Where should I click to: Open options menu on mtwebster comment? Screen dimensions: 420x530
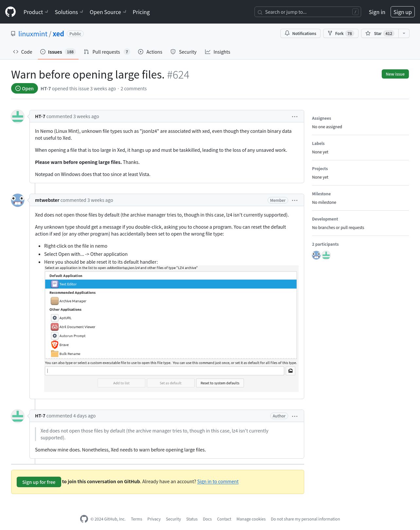(x=295, y=200)
